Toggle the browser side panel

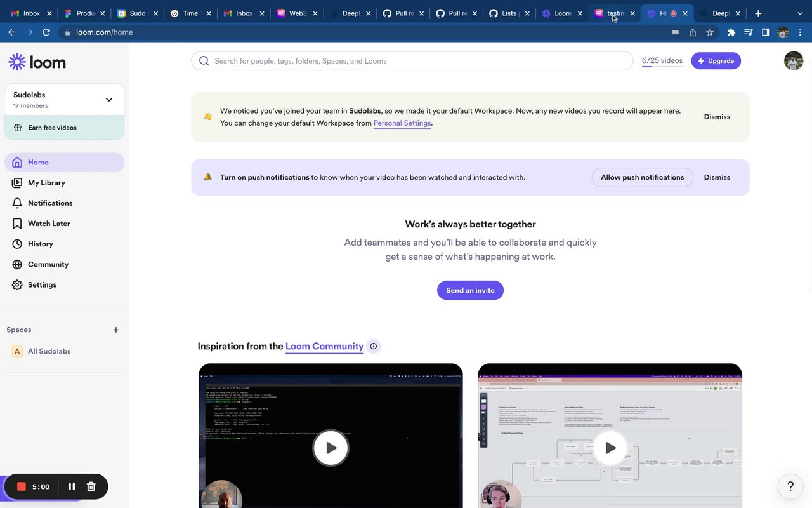[766, 32]
